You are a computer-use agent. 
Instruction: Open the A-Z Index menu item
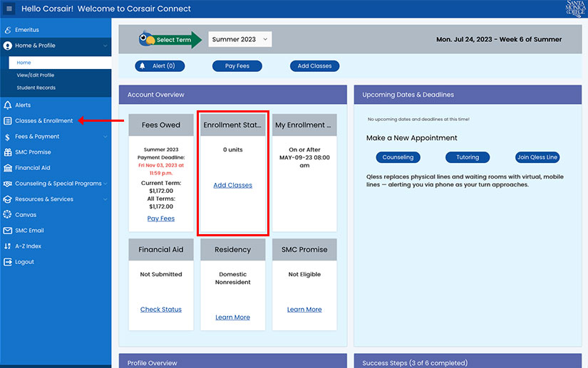28,246
